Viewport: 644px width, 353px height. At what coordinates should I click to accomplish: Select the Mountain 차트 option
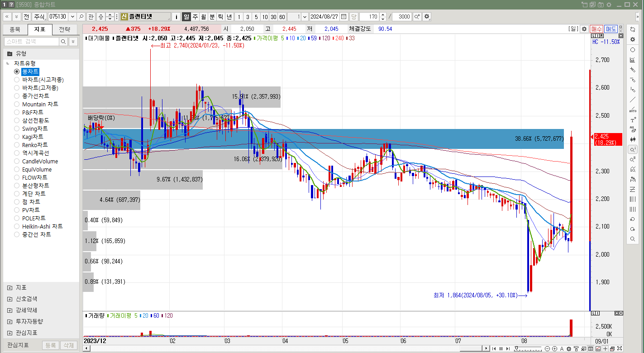[x=36, y=104]
